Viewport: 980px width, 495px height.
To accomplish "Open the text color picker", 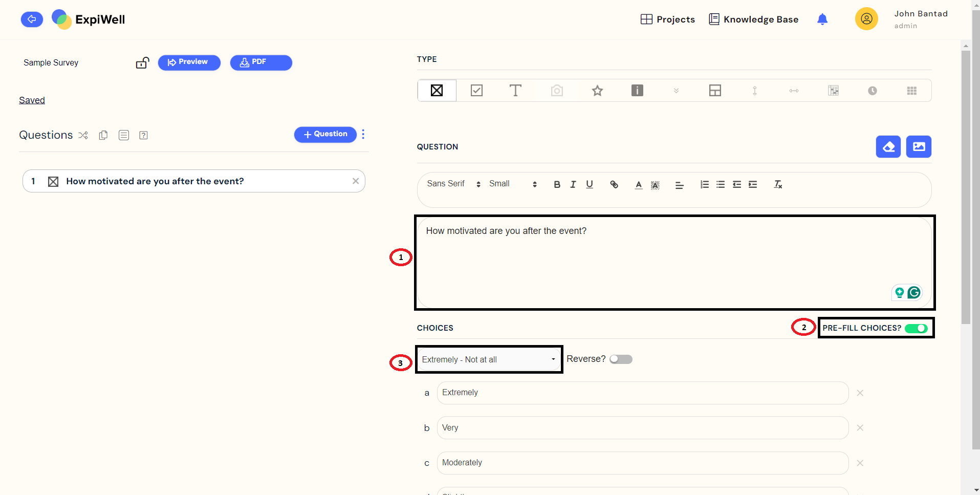I will click(x=638, y=184).
